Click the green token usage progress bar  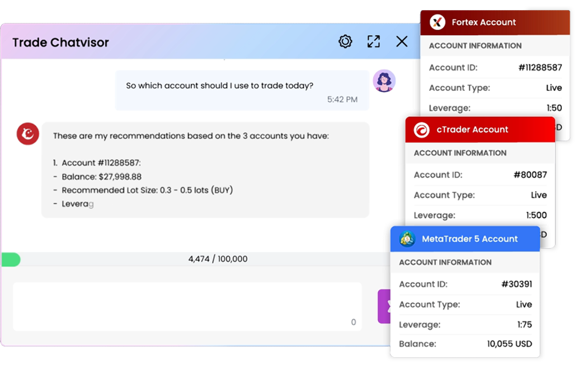click(x=11, y=259)
